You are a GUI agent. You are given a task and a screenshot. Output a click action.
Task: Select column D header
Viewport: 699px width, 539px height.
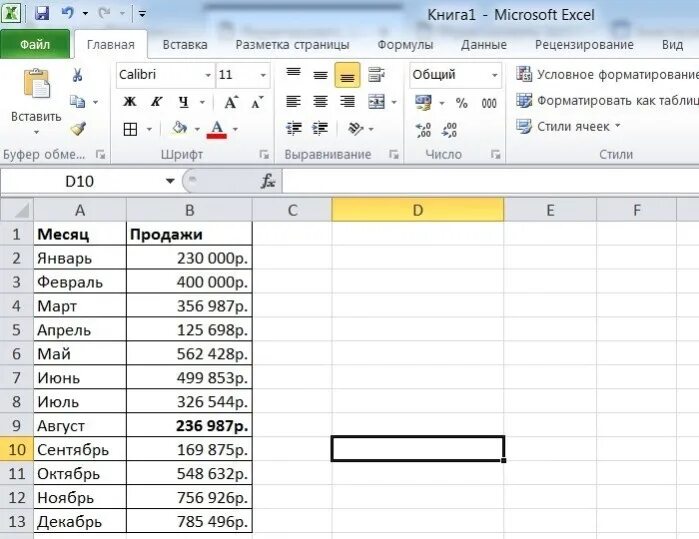point(418,210)
